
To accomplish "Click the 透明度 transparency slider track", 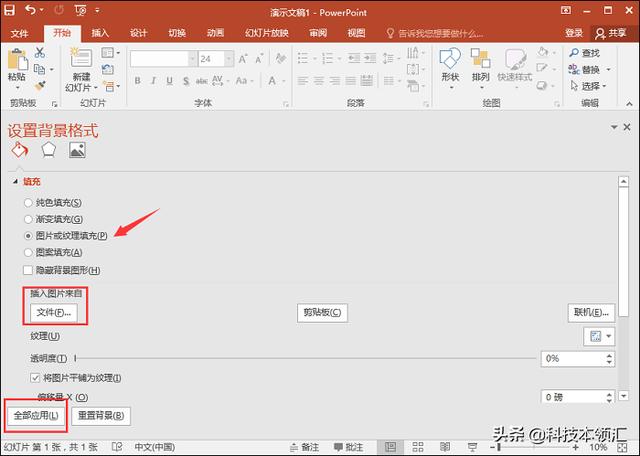I will (300, 357).
